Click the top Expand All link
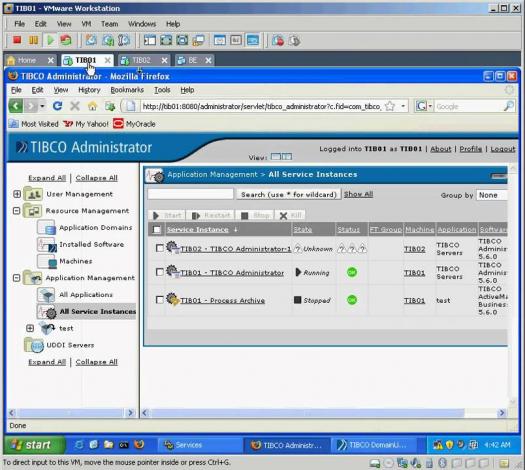Screen dimensions: 525x470 pyautogui.click(x=47, y=178)
